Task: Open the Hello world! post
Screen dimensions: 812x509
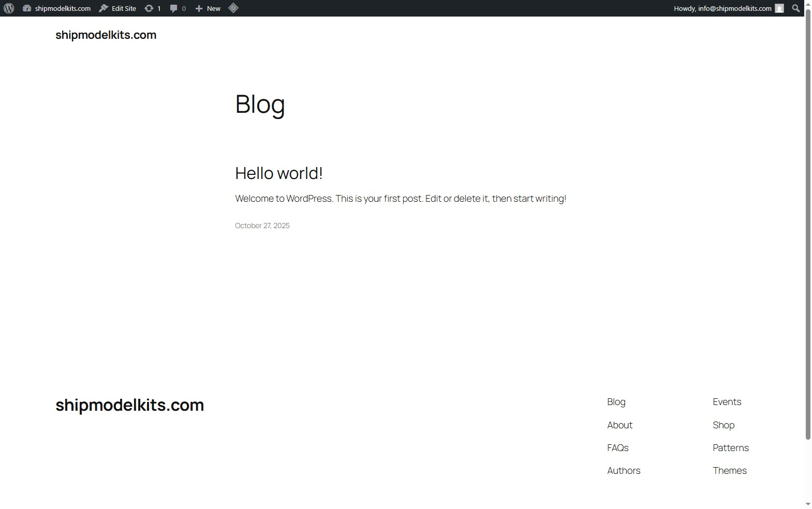Action: coord(278,173)
